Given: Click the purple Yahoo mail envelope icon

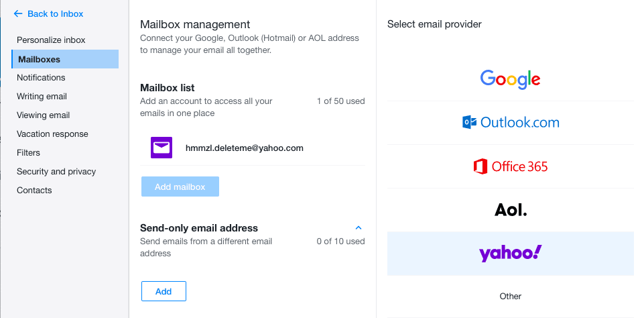Looking at the screenshot, I should [x=162, y=148].
